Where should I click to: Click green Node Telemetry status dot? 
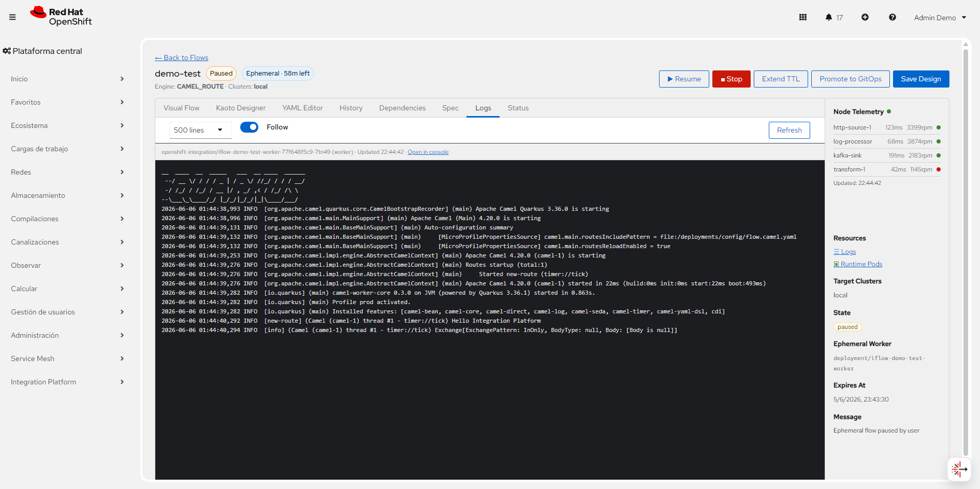coord(889,111)
